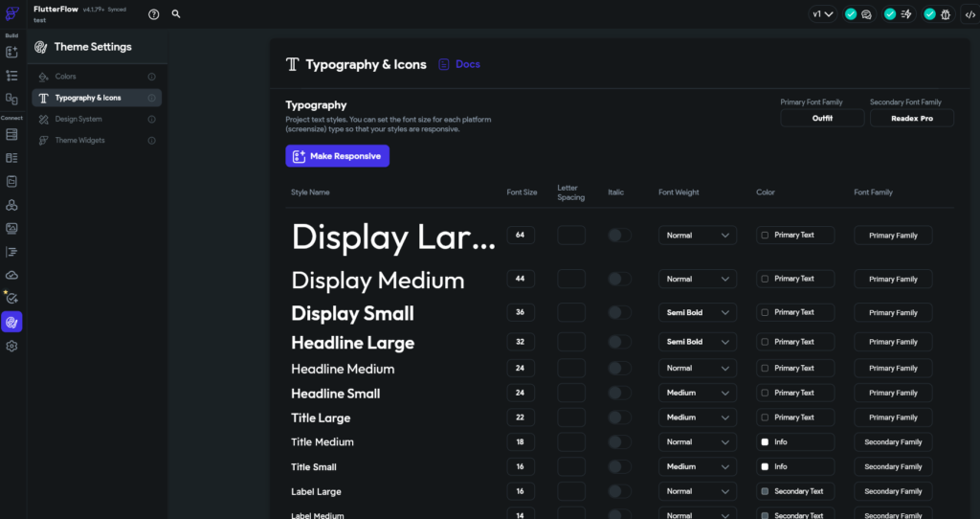The height and width of the screenshot is (519, 980).
Task: Click Primary Text color for Display Medium
Action: tap(795, 279)
